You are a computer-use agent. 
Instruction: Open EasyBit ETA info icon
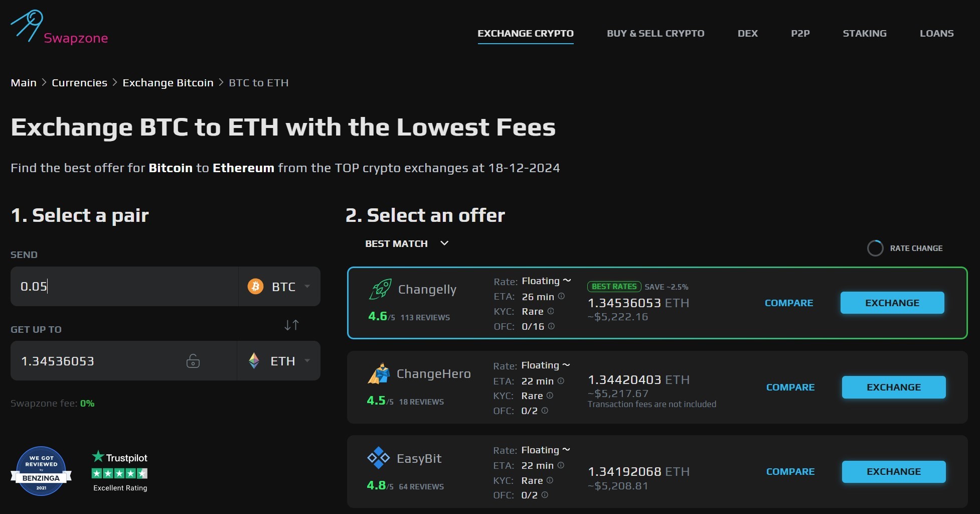pos(561,465)
